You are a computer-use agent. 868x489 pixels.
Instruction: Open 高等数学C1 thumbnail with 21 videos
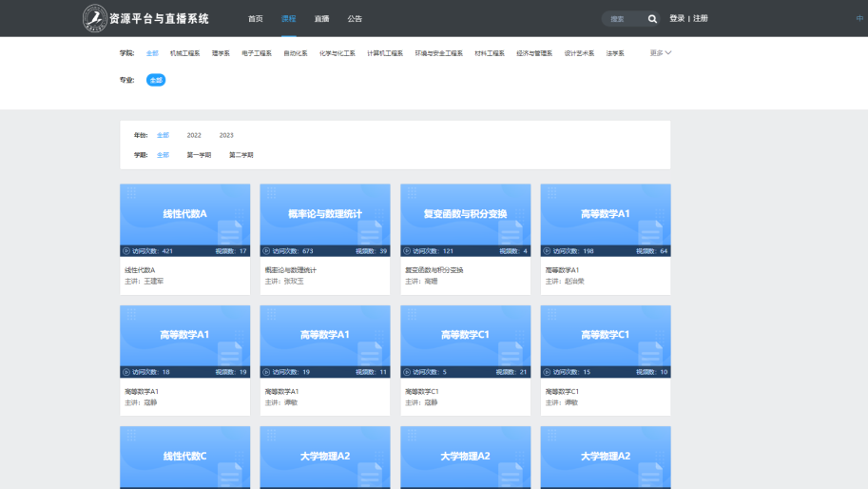[466, 342]
